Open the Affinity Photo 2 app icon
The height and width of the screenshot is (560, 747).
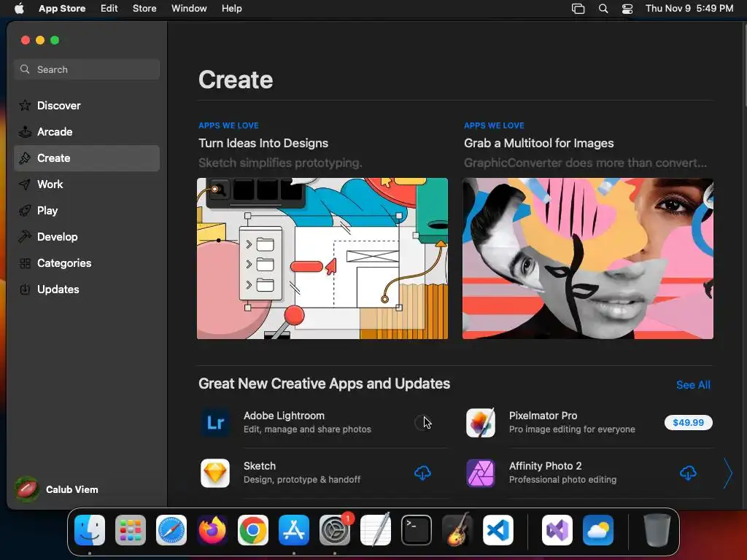coord(480,472)
